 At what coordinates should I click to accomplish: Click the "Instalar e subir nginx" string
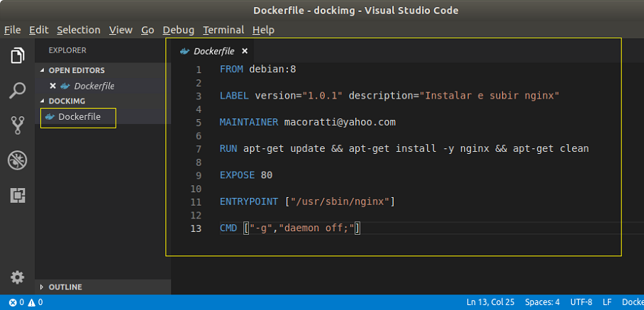pos(489,96)
